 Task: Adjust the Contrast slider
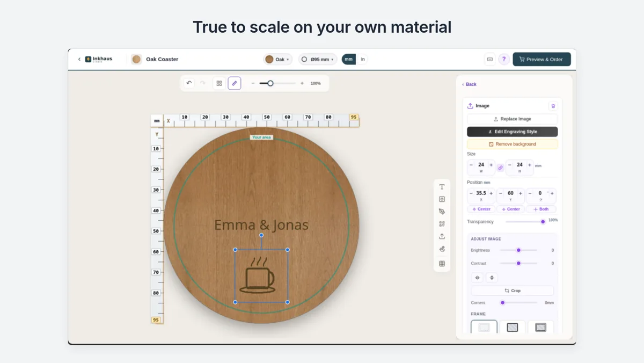tap(518, 263)
